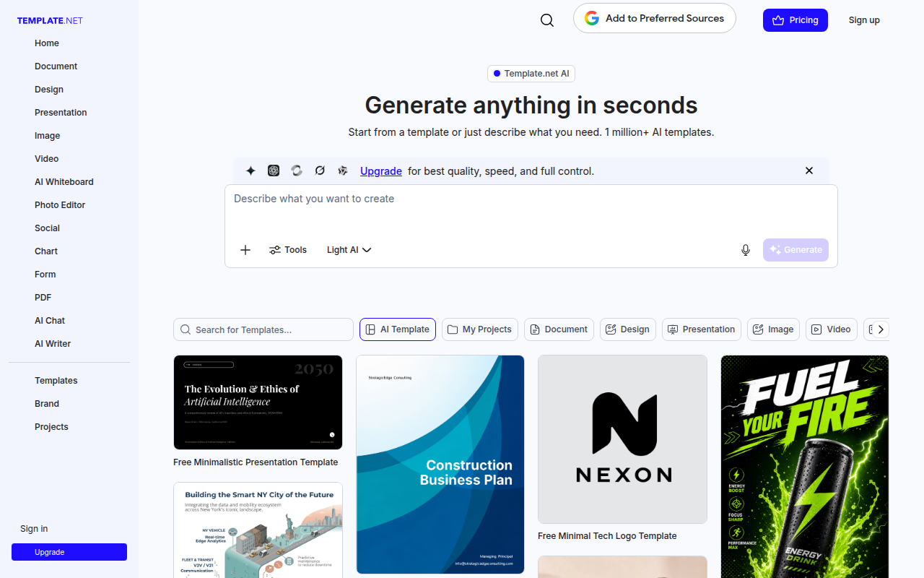Click the slashed-circle icon in the upgrade banner
This screenshot has height=578, width=924.
pyautogui.click(x=320, y=171)
